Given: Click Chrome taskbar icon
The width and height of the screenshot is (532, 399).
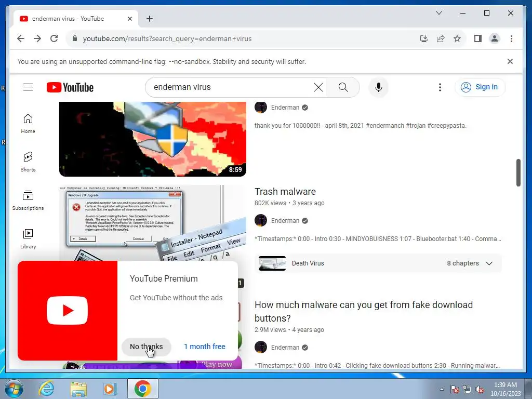Looking at the screenshot, I should coord(142,389).
